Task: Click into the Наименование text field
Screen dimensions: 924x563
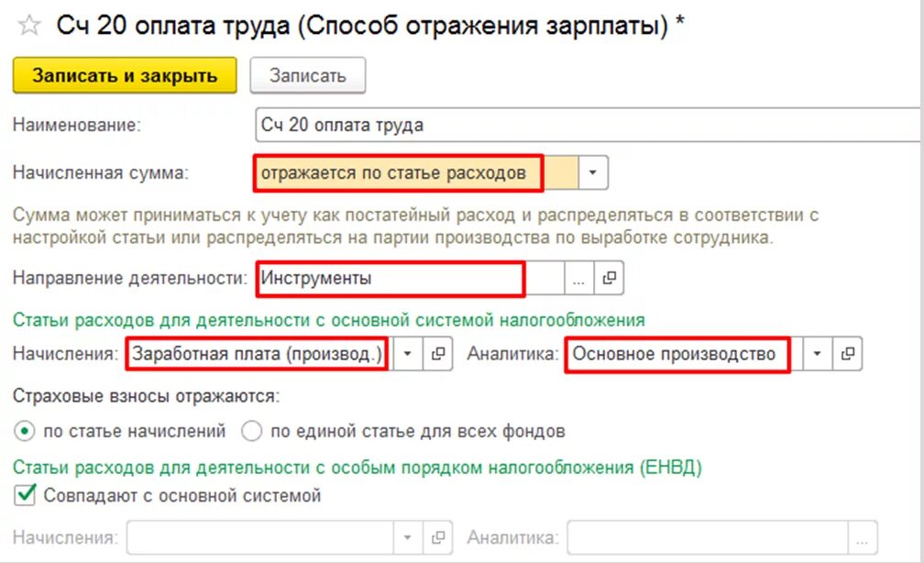Action: point(588,125)
